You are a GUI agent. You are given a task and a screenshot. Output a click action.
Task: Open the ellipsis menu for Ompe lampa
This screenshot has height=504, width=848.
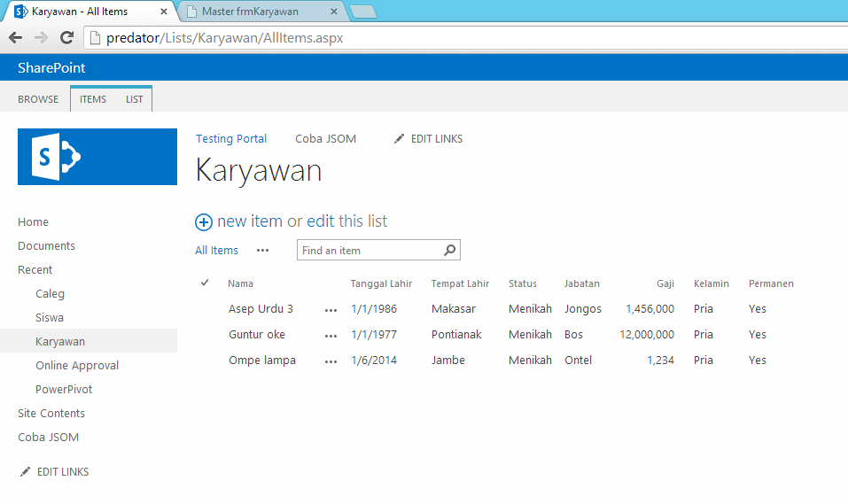(x=331, y=361)
